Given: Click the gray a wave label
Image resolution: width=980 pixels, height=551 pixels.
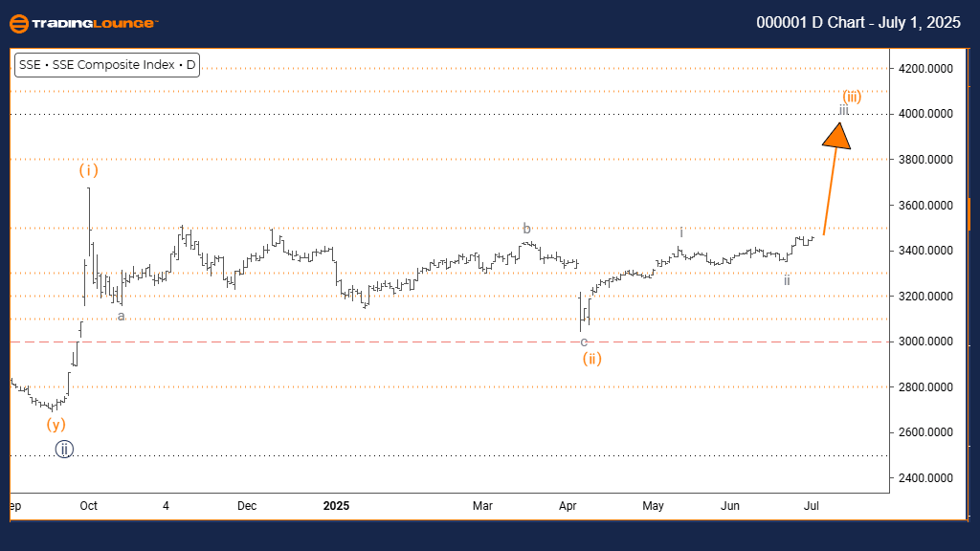Looking at the screenshot, I should pyautogui.click(x=122, y=316).
